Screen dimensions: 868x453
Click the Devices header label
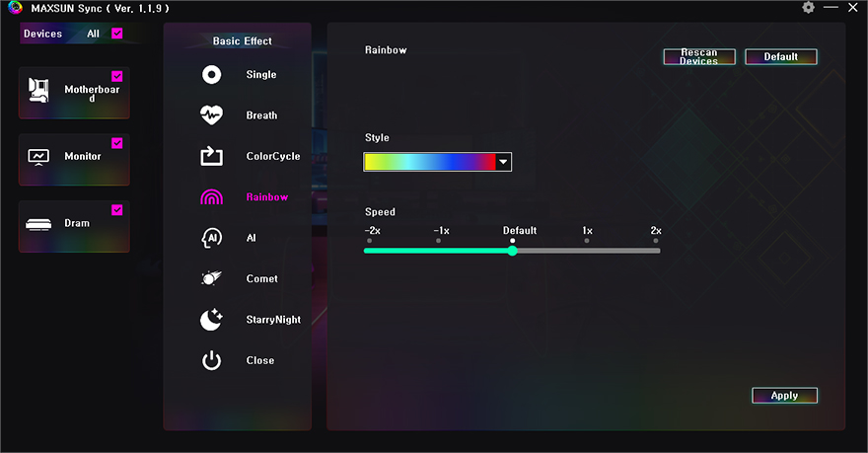point(42,34)
